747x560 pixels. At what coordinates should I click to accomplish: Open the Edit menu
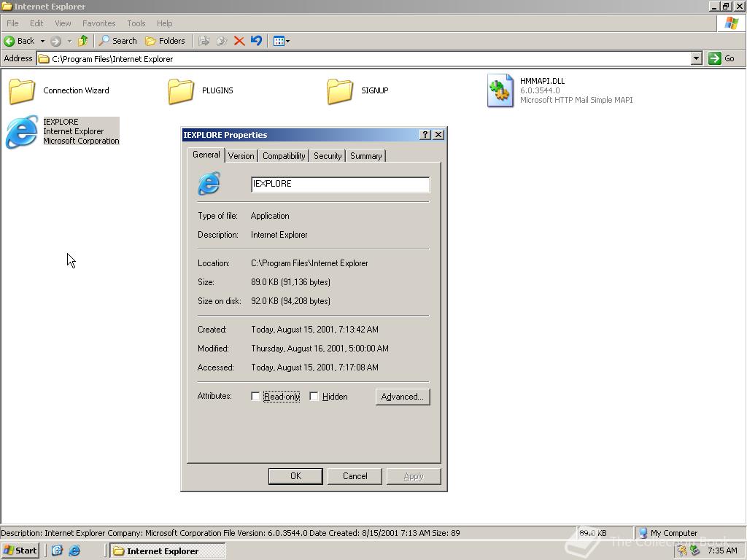pos(36,23)
